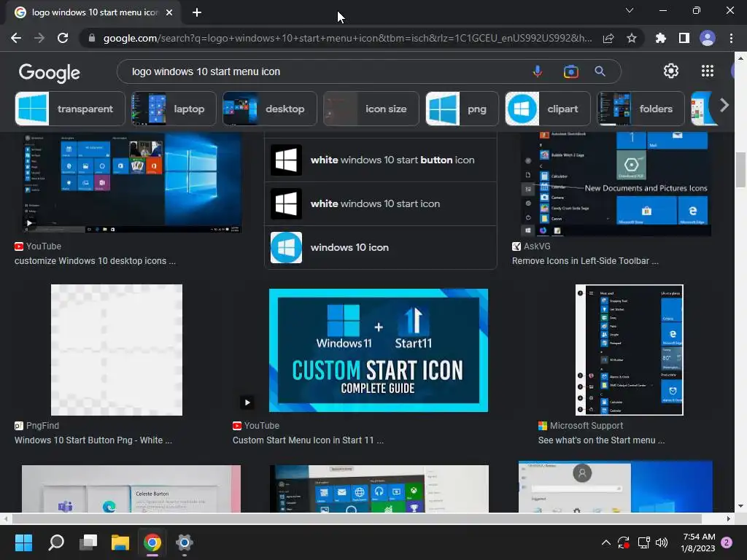Image resolution: width=747 pixels, height=560 pixels.
Task: Open 'Custom Start Menu Icon in Start 11' link
Action: point(308,440)
